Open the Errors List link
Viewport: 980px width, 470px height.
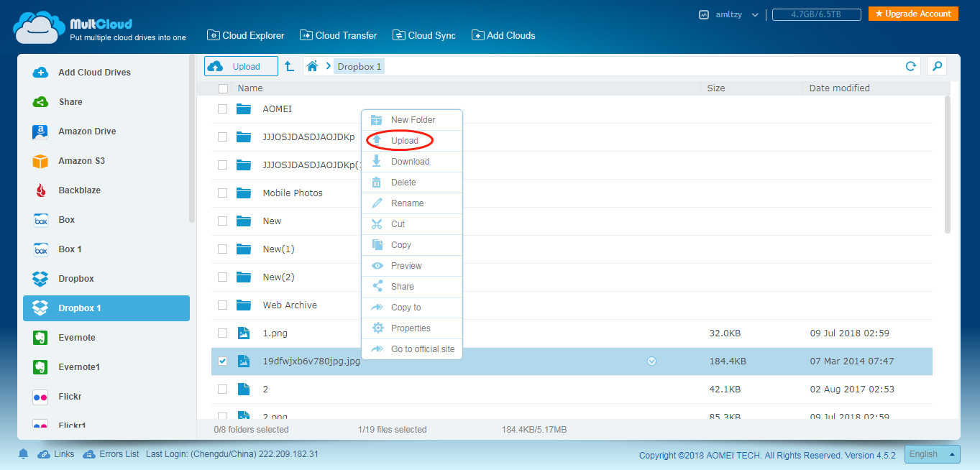(119, 454)
